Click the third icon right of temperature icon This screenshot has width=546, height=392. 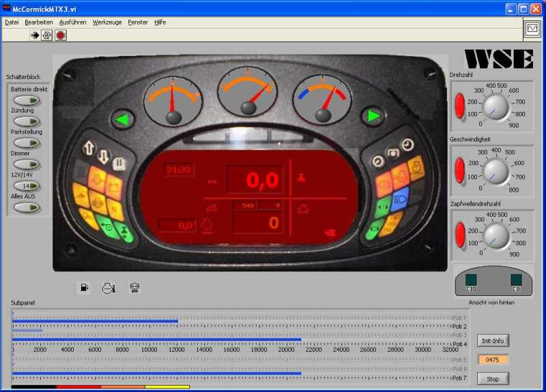click(134, 287)
